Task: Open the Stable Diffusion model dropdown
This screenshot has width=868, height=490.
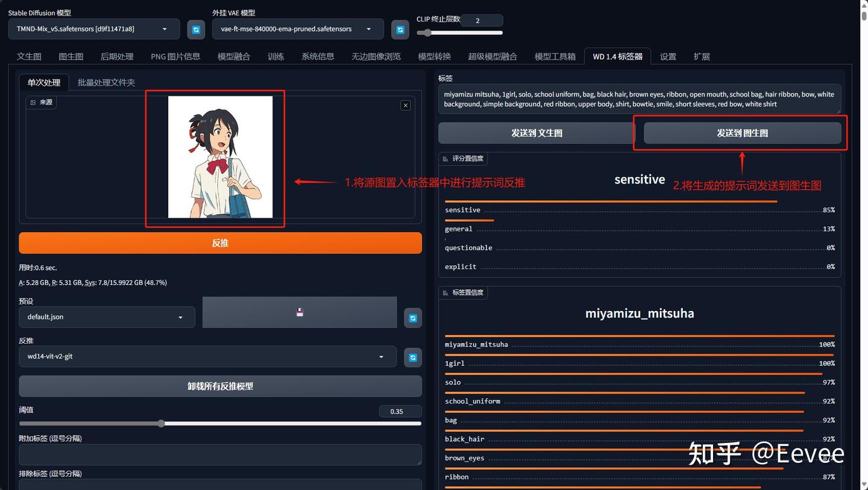Action: [x=94, y=29]
